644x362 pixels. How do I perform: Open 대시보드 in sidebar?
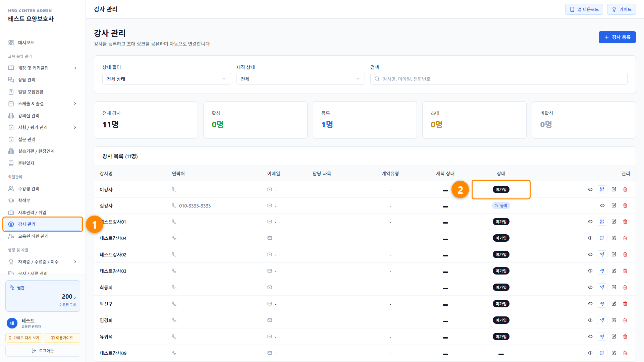[x=43, y=43]
